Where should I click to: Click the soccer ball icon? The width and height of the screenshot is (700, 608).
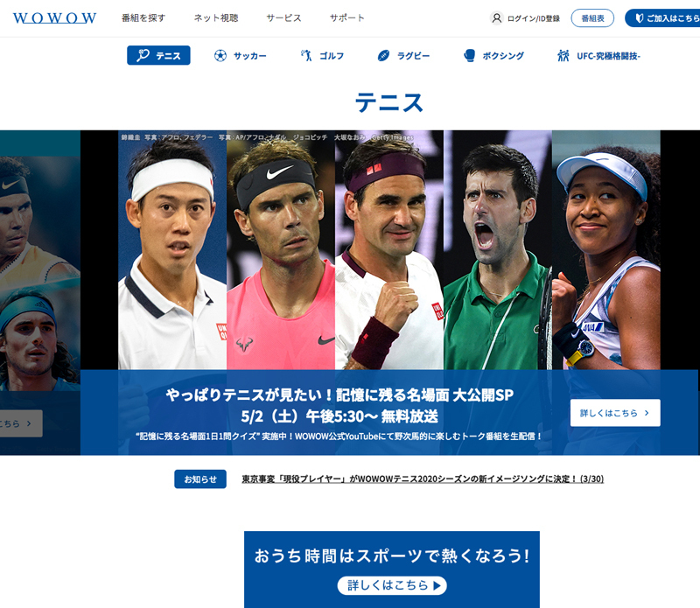(220, 55)
